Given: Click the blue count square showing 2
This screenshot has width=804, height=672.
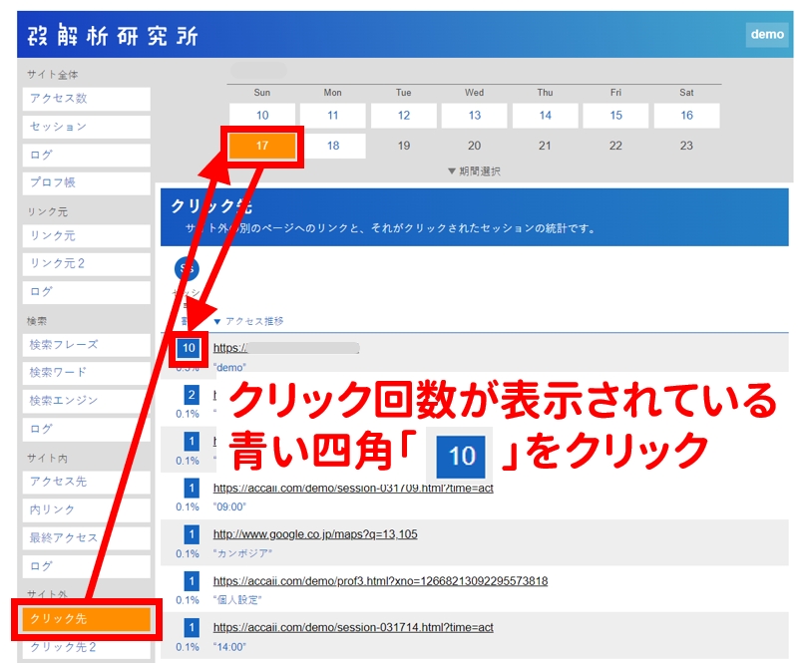Looking at the screenshot, I should coord(192,395).
